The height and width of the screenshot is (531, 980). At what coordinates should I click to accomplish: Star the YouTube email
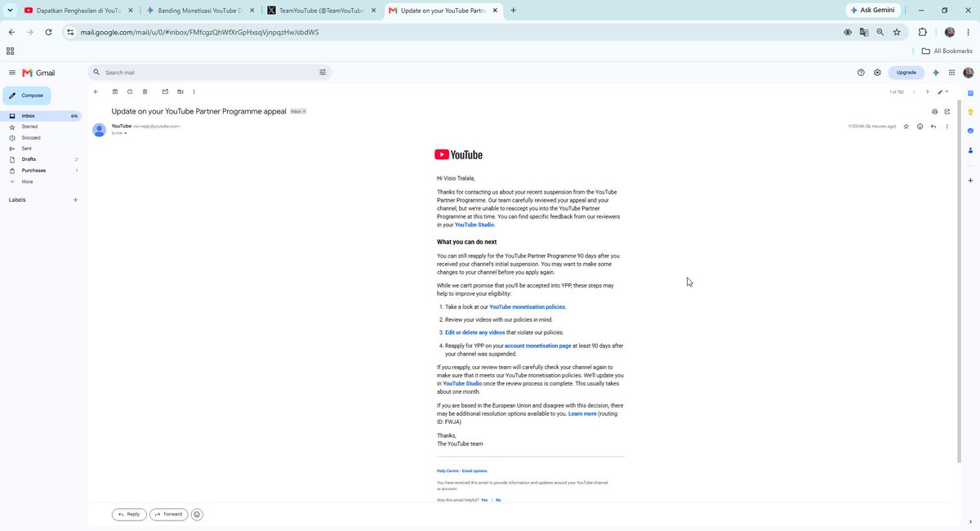tap(906, 127)
